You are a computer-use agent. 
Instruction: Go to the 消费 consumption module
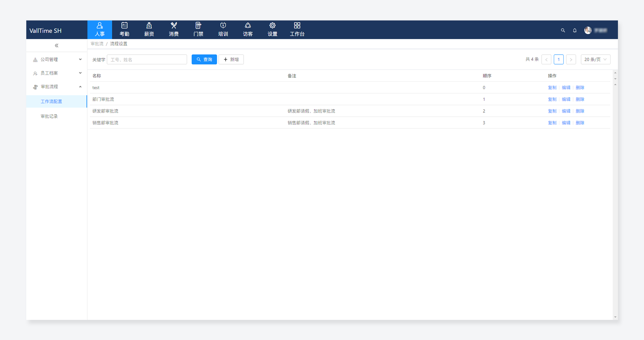click(x=174, y=30)
